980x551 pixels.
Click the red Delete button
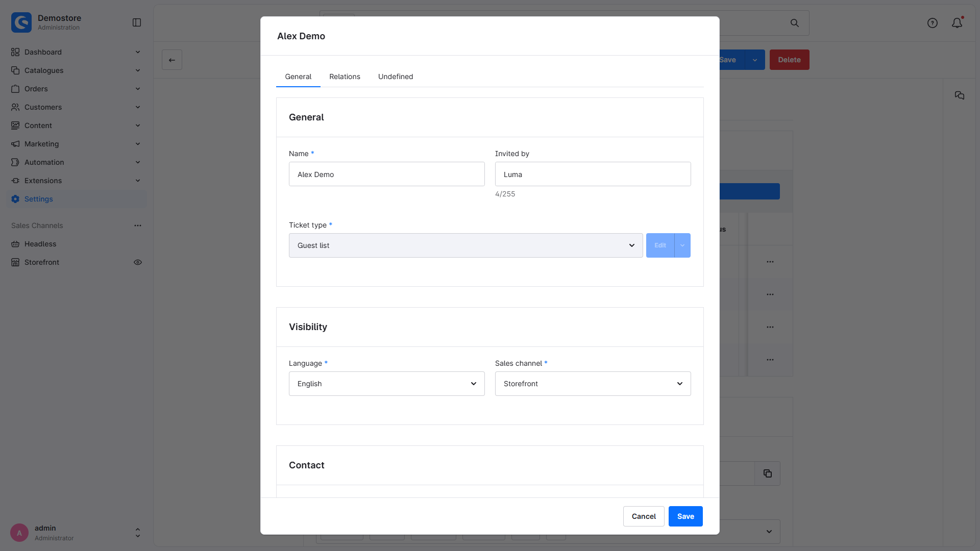click(x=789, y=60)
